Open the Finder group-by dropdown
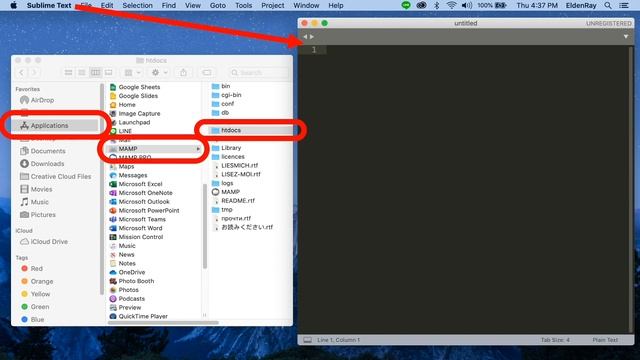This screenshot has height=360, width=640. pos(132,73)
